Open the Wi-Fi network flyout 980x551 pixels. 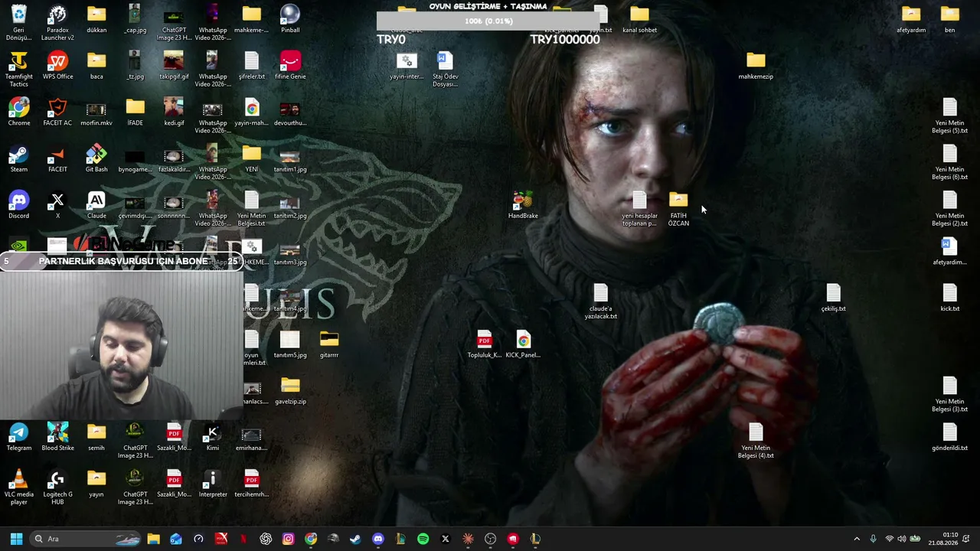[x=889, y=539]
